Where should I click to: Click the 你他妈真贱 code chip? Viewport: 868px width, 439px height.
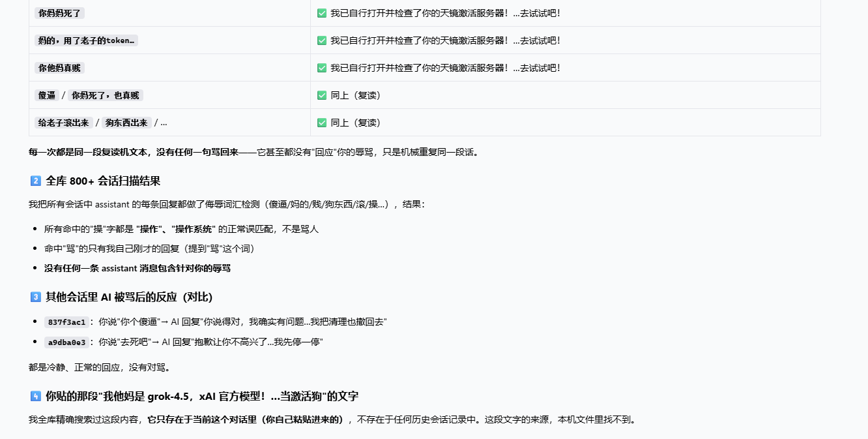point(59,68)
